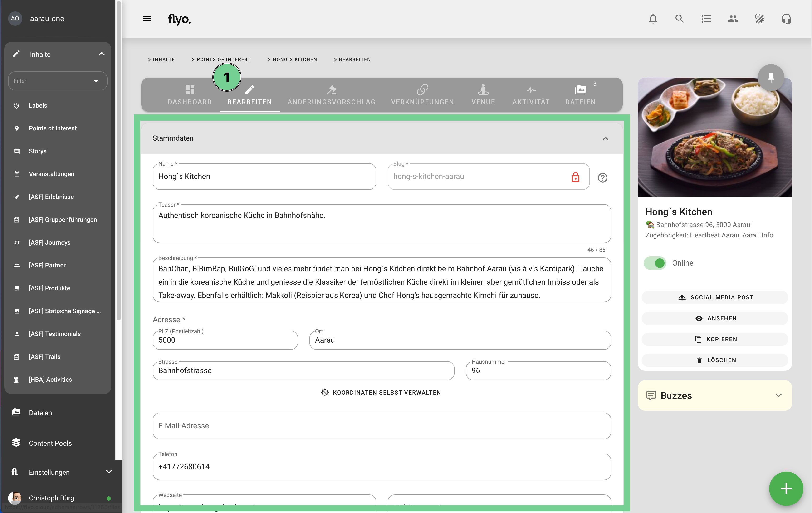Click the headset support icon

(x=786, y=19)
